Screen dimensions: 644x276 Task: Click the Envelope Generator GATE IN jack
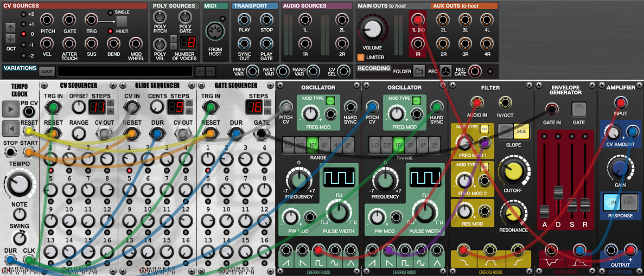coord(551,109)
